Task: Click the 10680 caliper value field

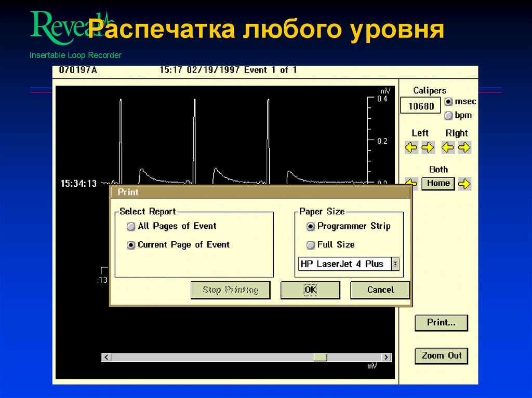Action: coord(420,105)
